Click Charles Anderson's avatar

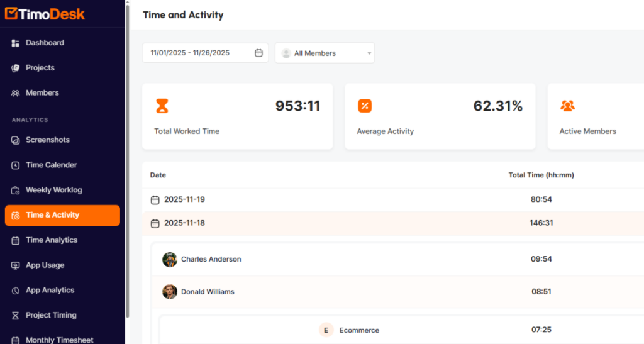(170, 260)
